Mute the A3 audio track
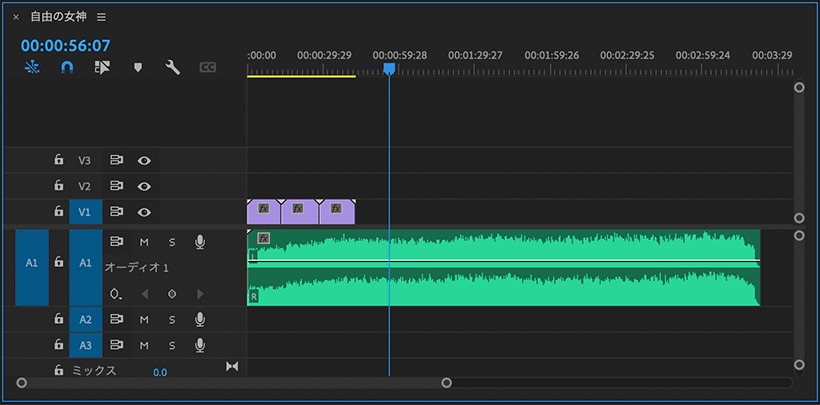The height and width of the screenshot is (405, 820). click(144, 345)
